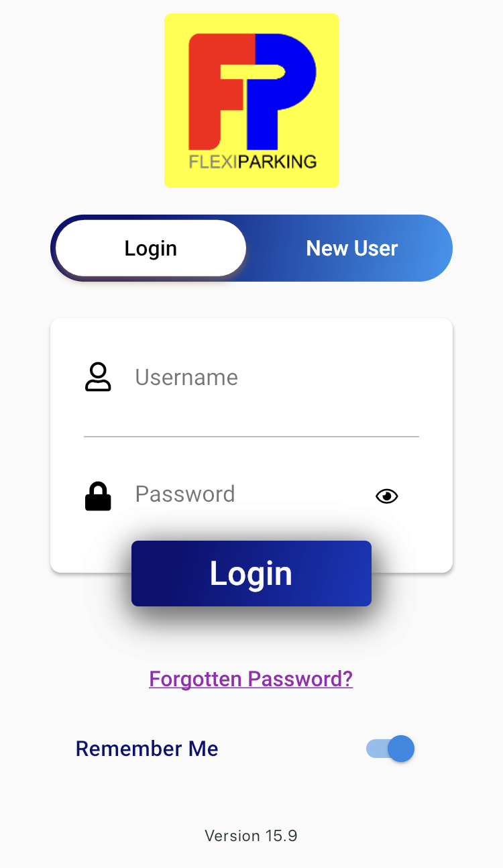Focus the Password input field
This screenshot has height=868, width=503.
(x=248, y=494)
